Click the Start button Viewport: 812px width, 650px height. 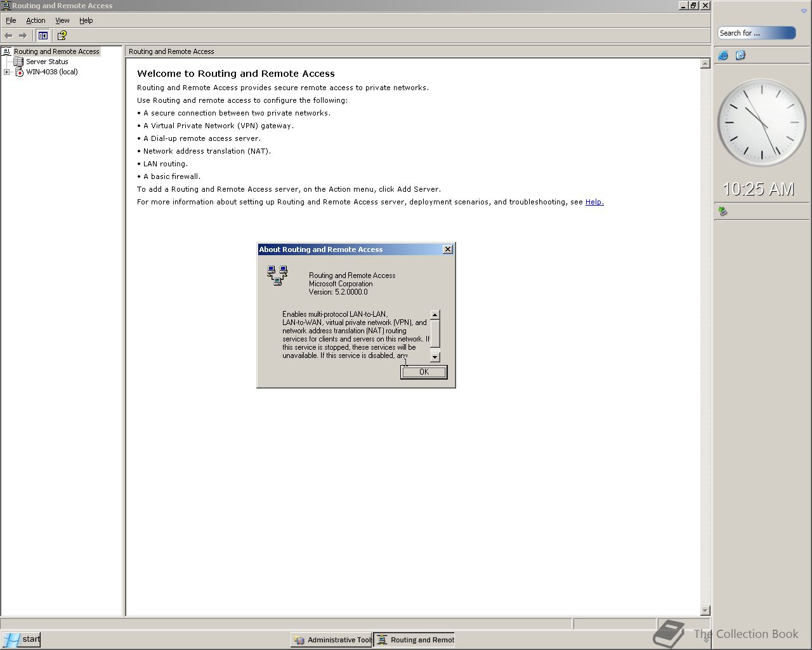tap(21, 639)
